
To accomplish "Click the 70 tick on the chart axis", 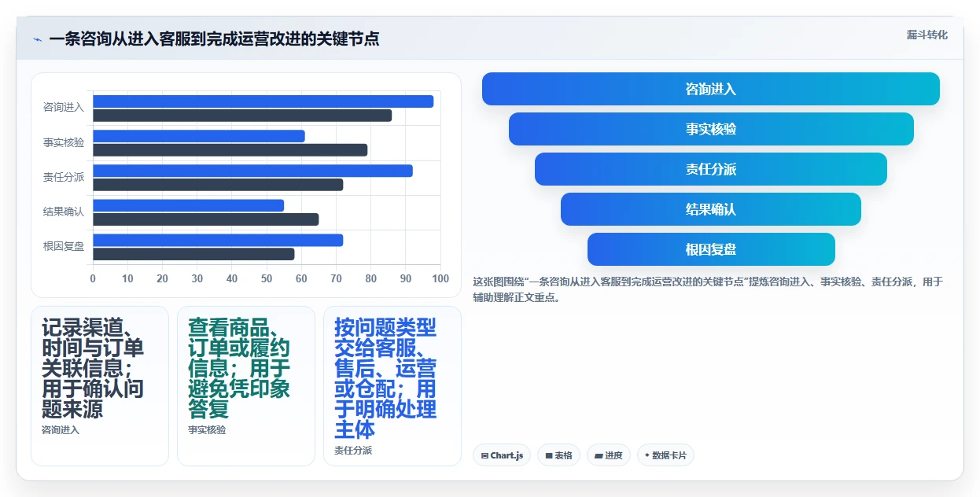I will click(x=337, y=278).
